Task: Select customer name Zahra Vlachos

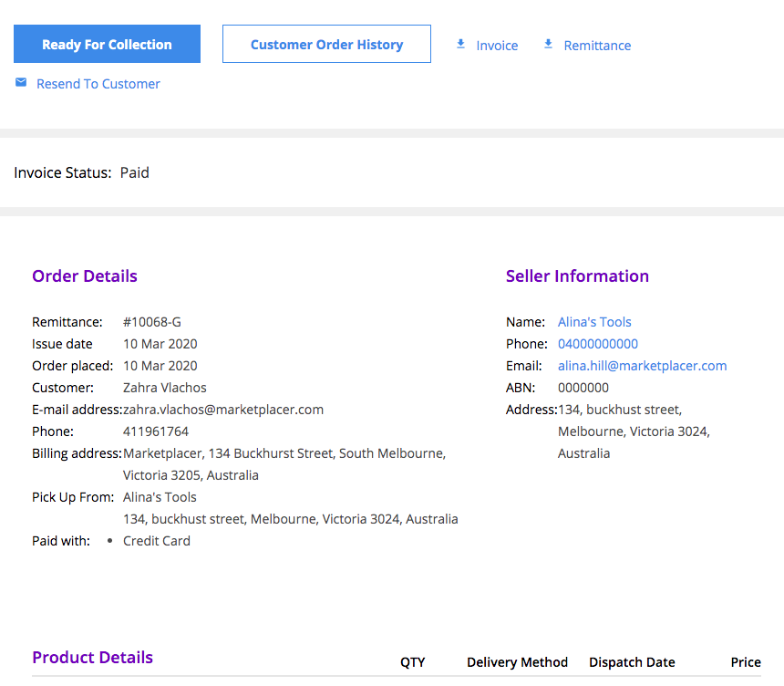Action: (x=164, y=388)
